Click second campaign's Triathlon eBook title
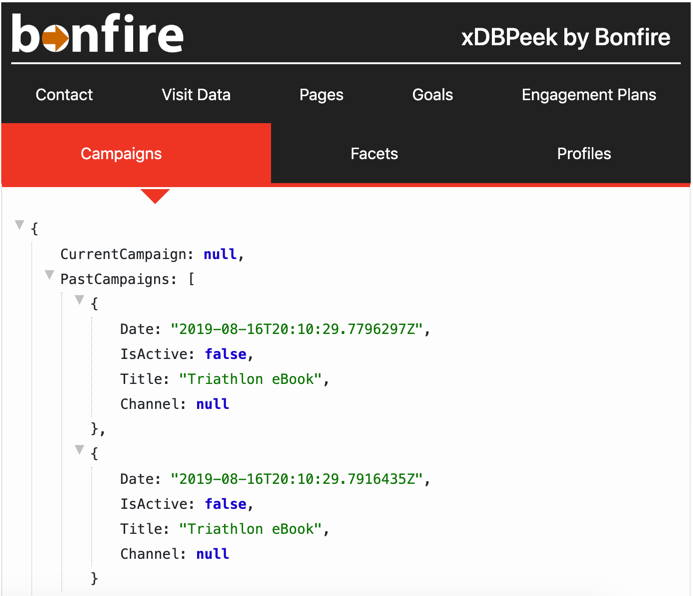The width and height of the screenshot is (693, 596). click(251, 529)
